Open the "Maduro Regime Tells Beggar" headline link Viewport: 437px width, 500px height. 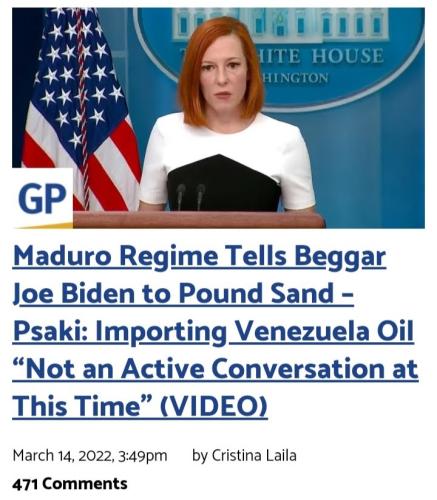point(199,258)
